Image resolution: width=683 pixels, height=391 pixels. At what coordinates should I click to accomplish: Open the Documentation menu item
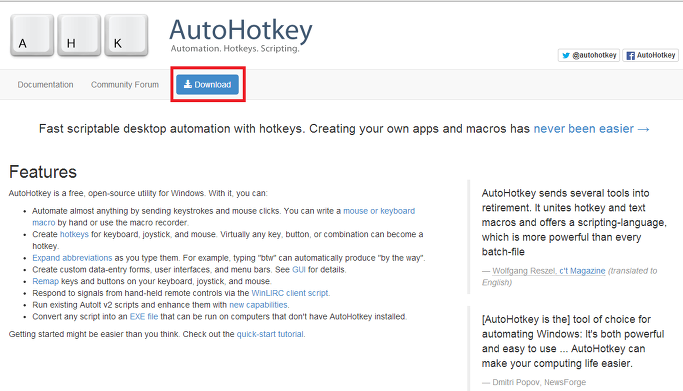(45, 84)
